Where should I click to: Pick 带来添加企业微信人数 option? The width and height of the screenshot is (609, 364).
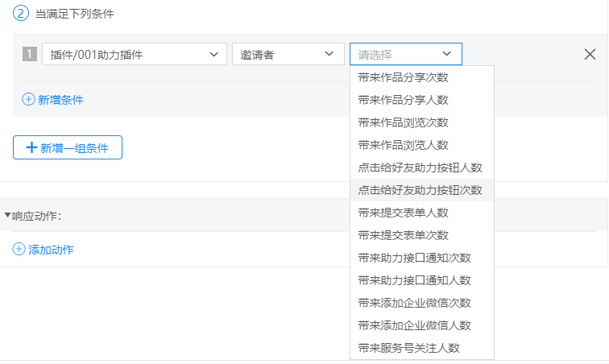click(x=422, y=325)
